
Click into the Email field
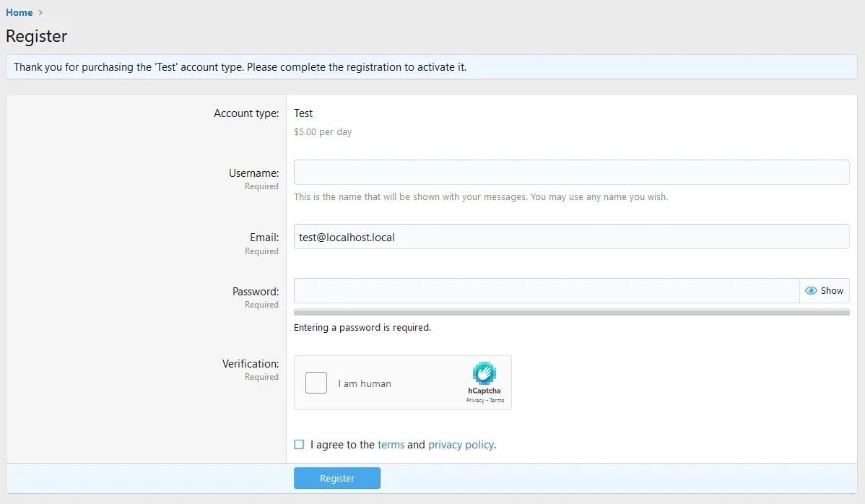[x=570, y=236]
